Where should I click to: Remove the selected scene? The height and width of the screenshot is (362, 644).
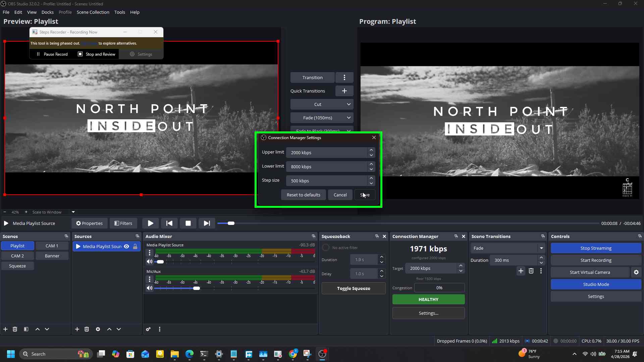click(15, 329)
